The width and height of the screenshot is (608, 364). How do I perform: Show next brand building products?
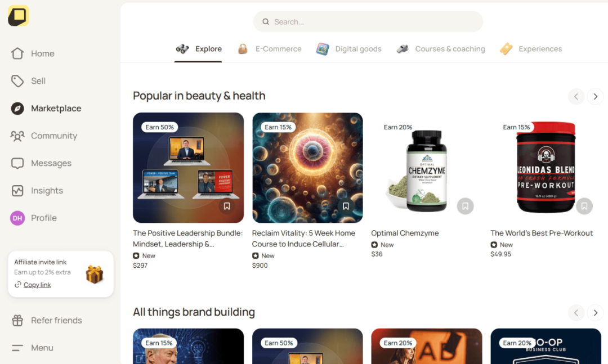click(x=595, y=313)
